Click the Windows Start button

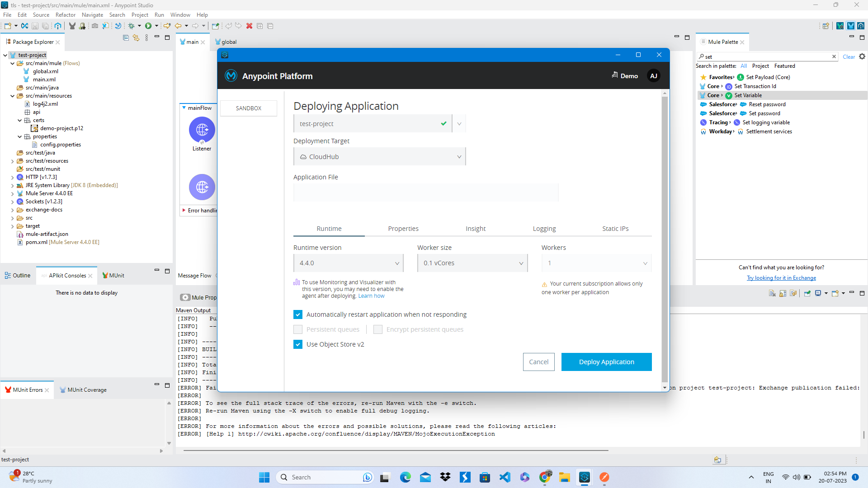[x=264, y=477]
